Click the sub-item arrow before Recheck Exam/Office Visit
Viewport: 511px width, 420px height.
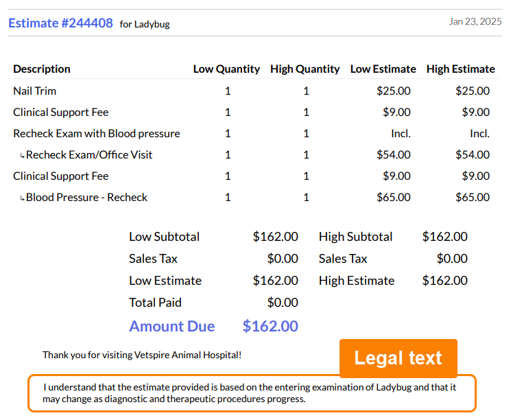coord(22,156)
